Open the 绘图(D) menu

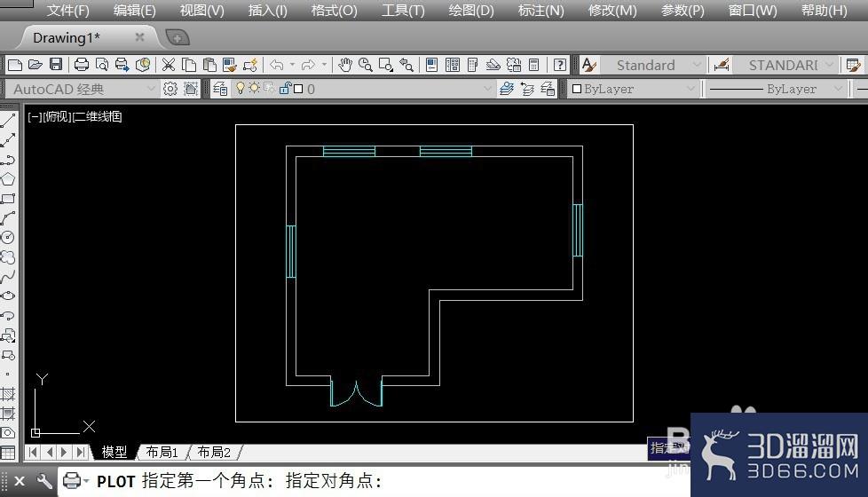[470, 10]
